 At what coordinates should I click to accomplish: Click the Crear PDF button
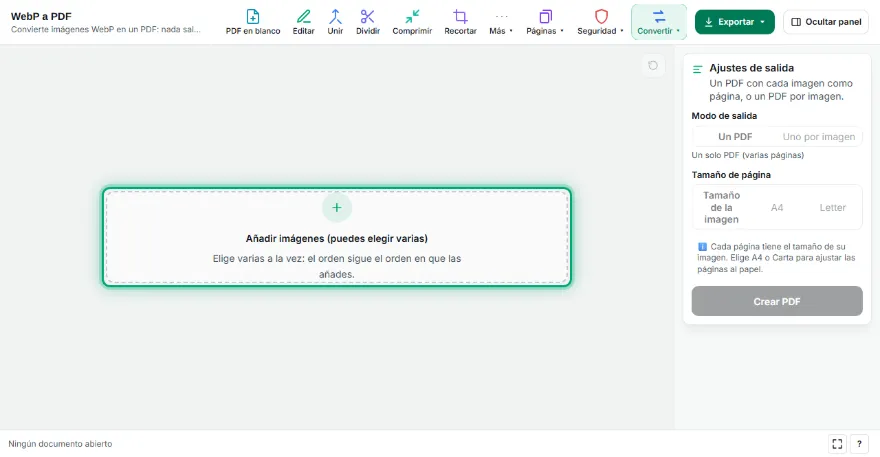click(777, 301)
